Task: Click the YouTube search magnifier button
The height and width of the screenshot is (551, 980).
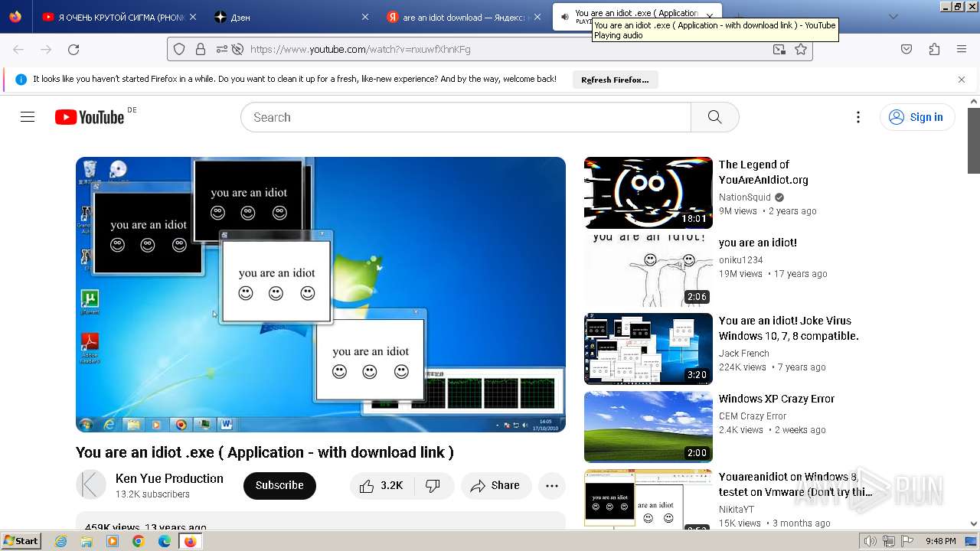Action: 715,117
